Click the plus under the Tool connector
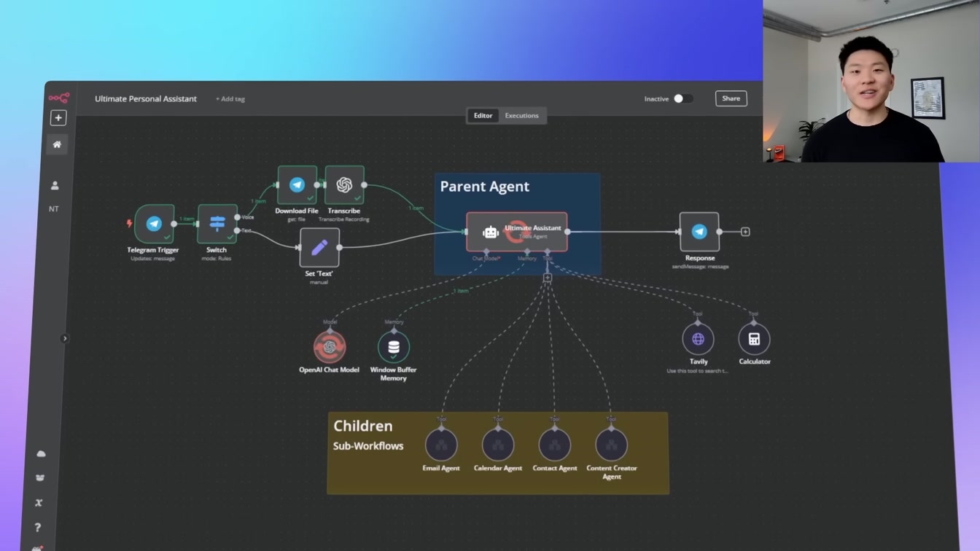This screenshot has width=980, height=551. coord(548,278)
